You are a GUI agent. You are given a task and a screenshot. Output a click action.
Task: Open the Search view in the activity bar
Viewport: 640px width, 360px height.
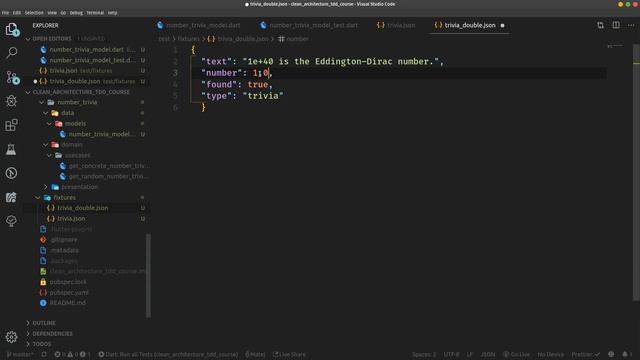click(11, 52)
